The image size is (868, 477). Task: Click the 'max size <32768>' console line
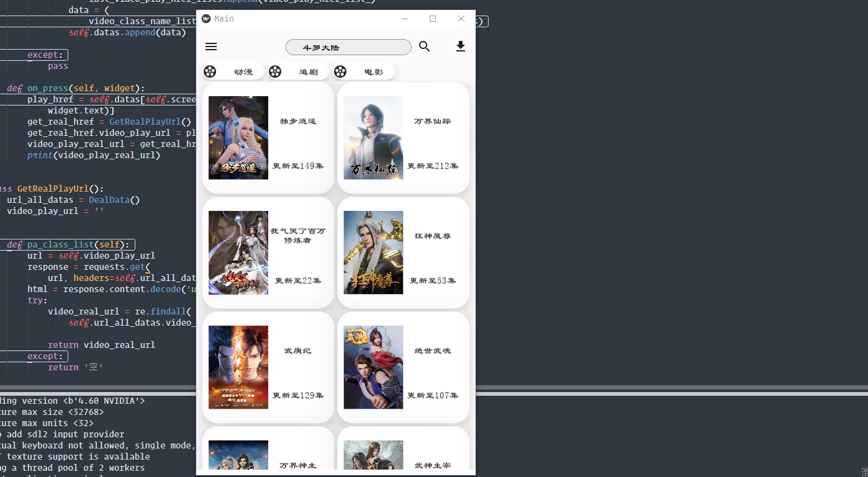52,412
